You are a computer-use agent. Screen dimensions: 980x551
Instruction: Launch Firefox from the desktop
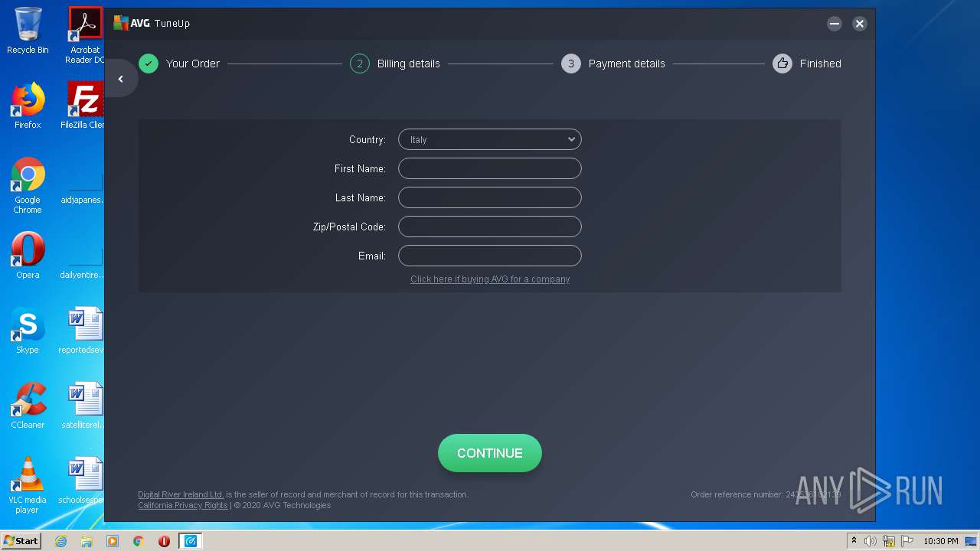click(x=28, y=106)
